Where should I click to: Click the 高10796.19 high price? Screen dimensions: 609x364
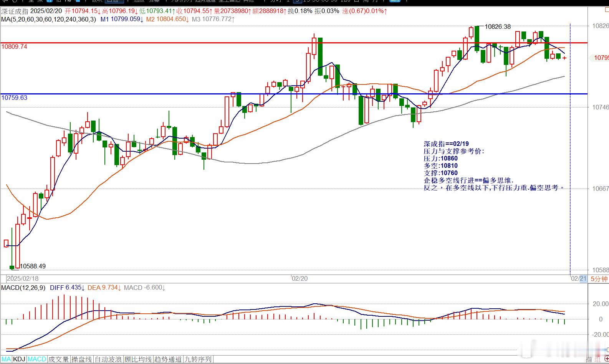(120, 11)
